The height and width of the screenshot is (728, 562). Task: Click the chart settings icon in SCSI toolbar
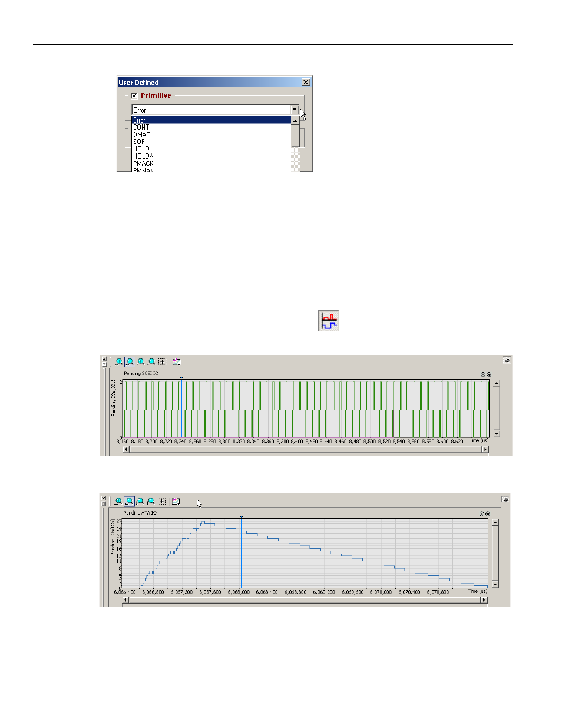[x=176, y=362]
